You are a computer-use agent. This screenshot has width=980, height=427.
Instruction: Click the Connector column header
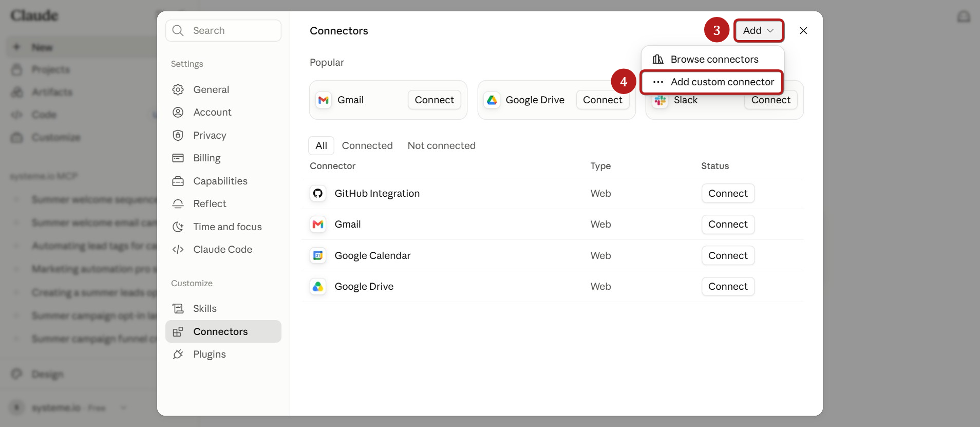(x=332, y=165)
